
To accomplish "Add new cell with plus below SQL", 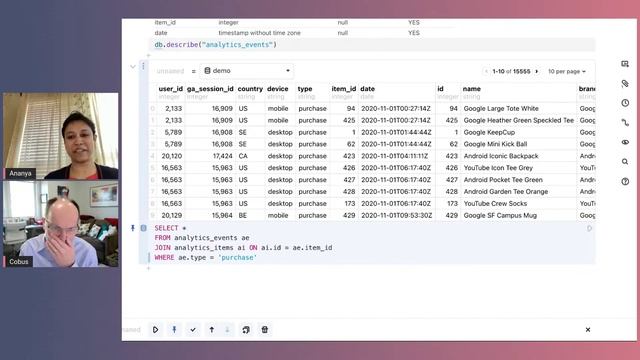I will pyautogui.click(x=149, y=268).
